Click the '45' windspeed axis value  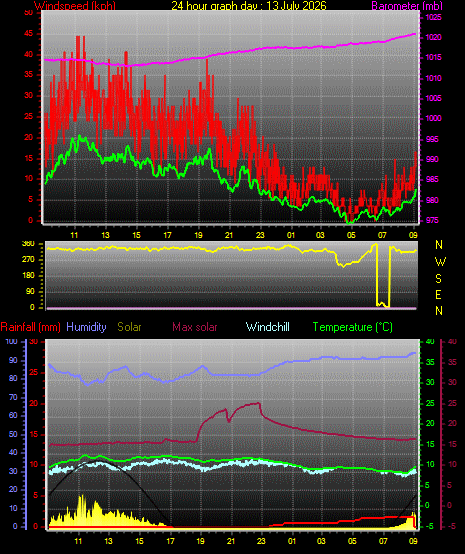(29, 34)
